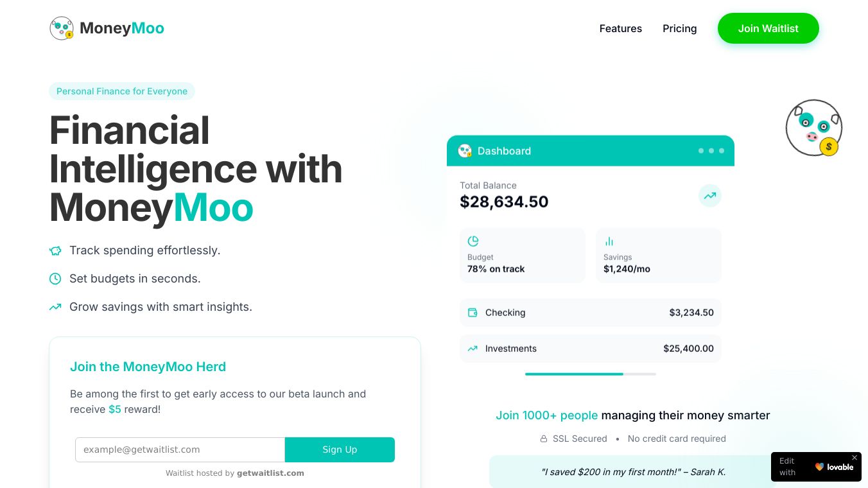Open the Pricing navigation link

click(679, 29)
